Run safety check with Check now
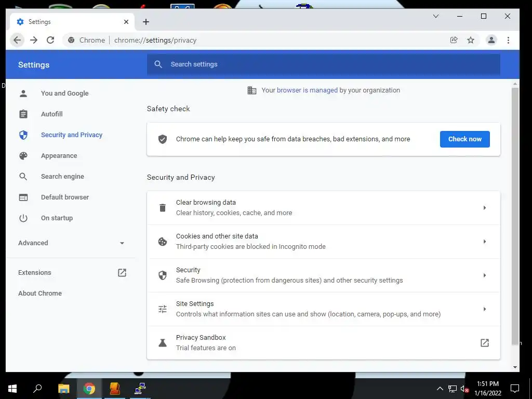Viewport: 532px width, 399px height. 464,139
